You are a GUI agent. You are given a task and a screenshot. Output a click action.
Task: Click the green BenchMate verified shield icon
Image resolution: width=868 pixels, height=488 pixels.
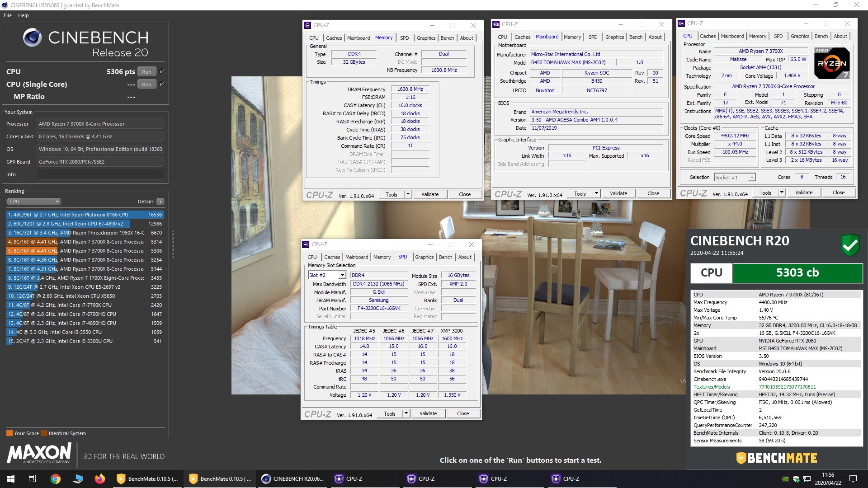point(850,245)
